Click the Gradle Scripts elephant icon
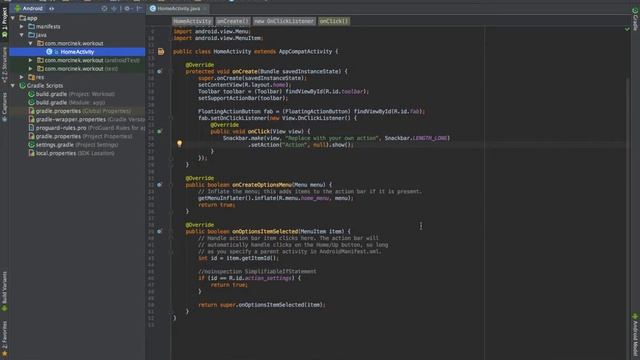 click(x=22, y=86)
